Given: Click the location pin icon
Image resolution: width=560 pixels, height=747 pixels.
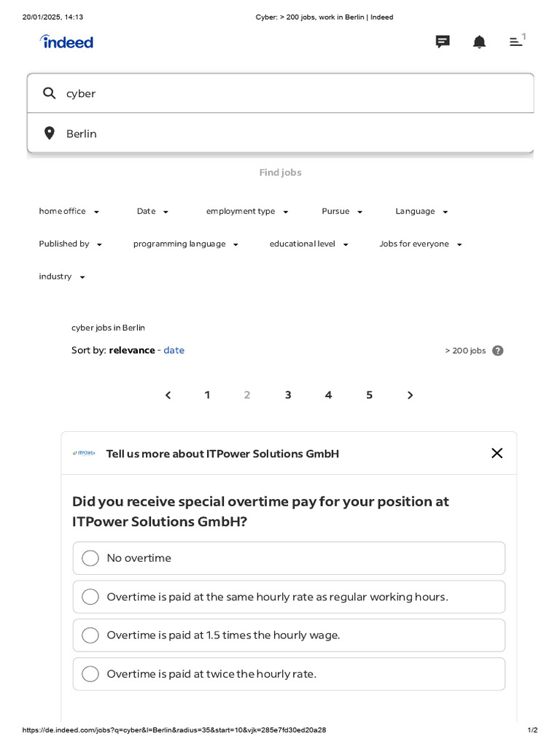Looking at the screenshot, I should coord(50,133).
